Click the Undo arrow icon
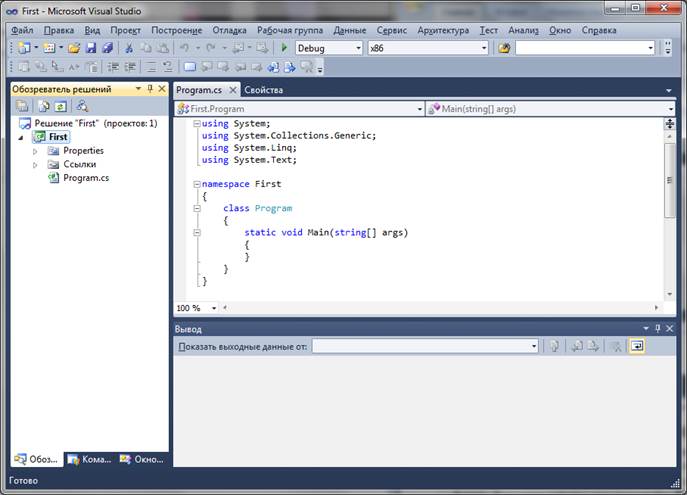Screen dimensions: 687x495 [184, 48]
